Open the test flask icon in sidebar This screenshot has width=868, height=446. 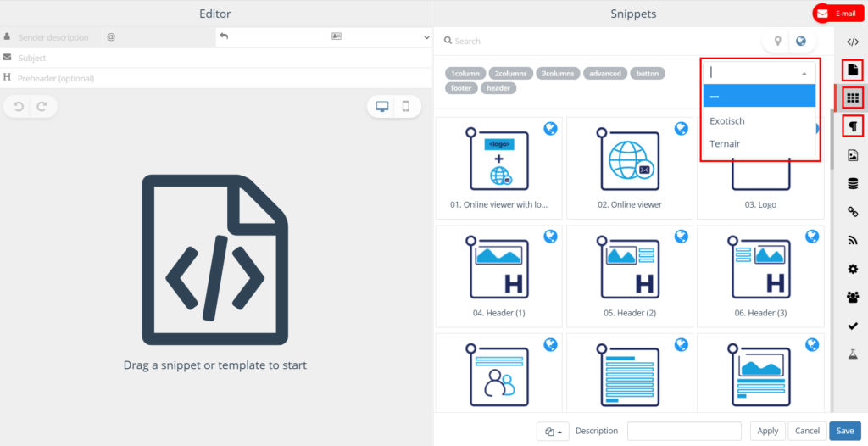click(853, 354)
